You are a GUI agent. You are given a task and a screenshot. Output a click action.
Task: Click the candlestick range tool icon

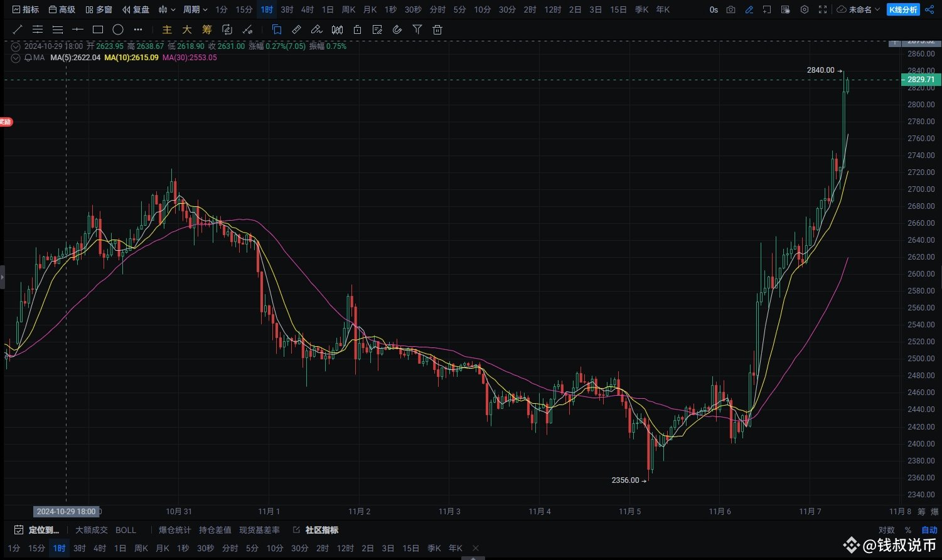pos(337,29)
